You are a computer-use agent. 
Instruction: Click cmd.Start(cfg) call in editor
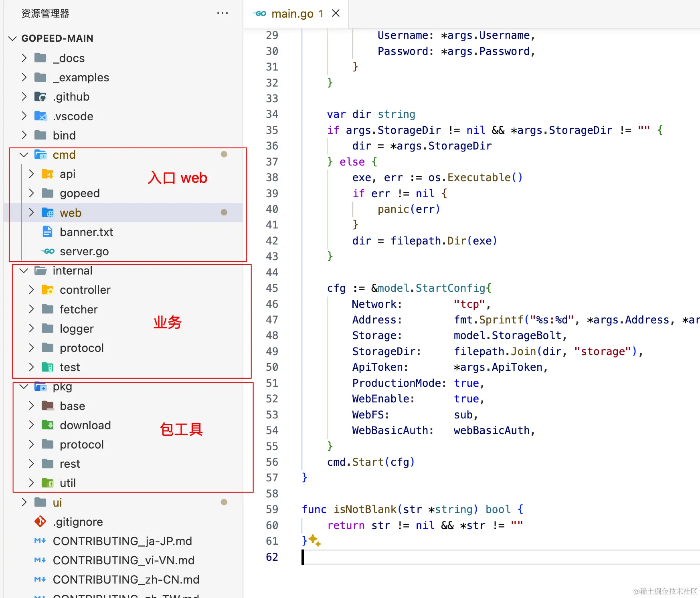(371, 462)
